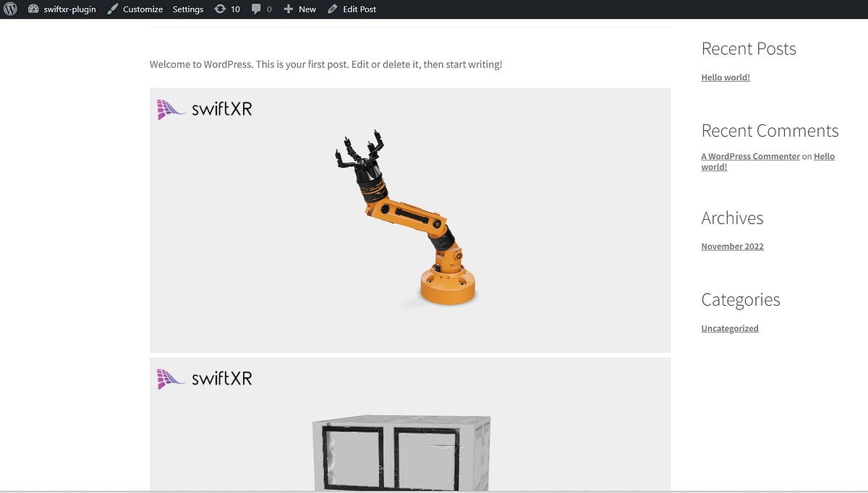Viewport: 868px width, 493px height.
Task: Click the Edit Post toolbar label
Action: [x=359, y=9]
